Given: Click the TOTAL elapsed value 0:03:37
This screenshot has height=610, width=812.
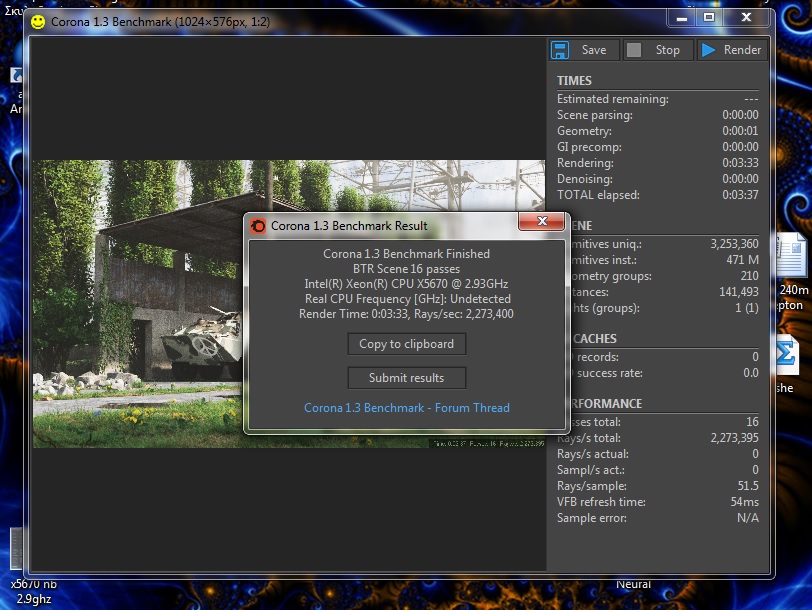Looking at the screenshot, I should tap(740, 195).
